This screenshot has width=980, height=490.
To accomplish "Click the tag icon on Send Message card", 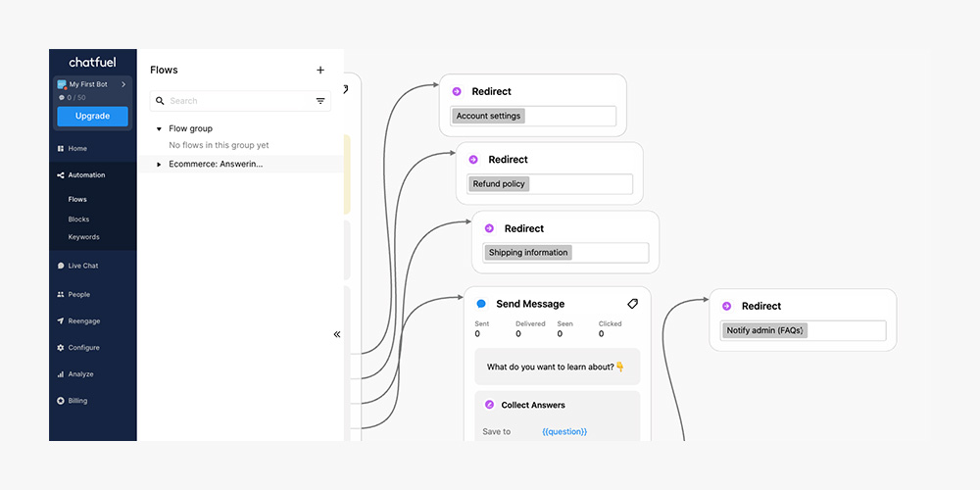I will click(632, 304).
